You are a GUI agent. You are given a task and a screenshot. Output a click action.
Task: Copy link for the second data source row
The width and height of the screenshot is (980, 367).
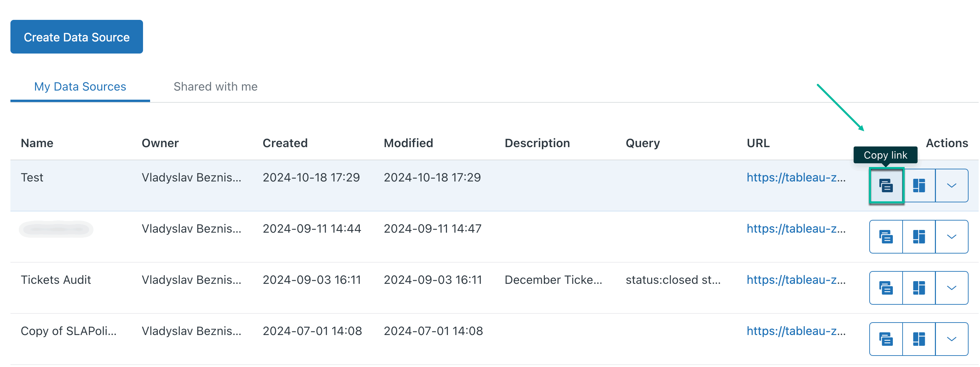pos(886,236)
